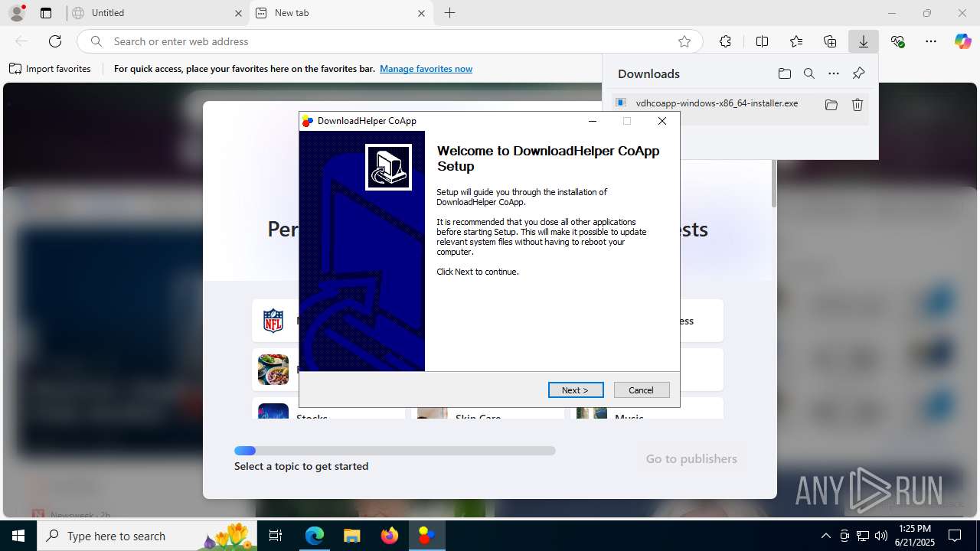Open the Extensions puzzle icon

coord(725,41)
